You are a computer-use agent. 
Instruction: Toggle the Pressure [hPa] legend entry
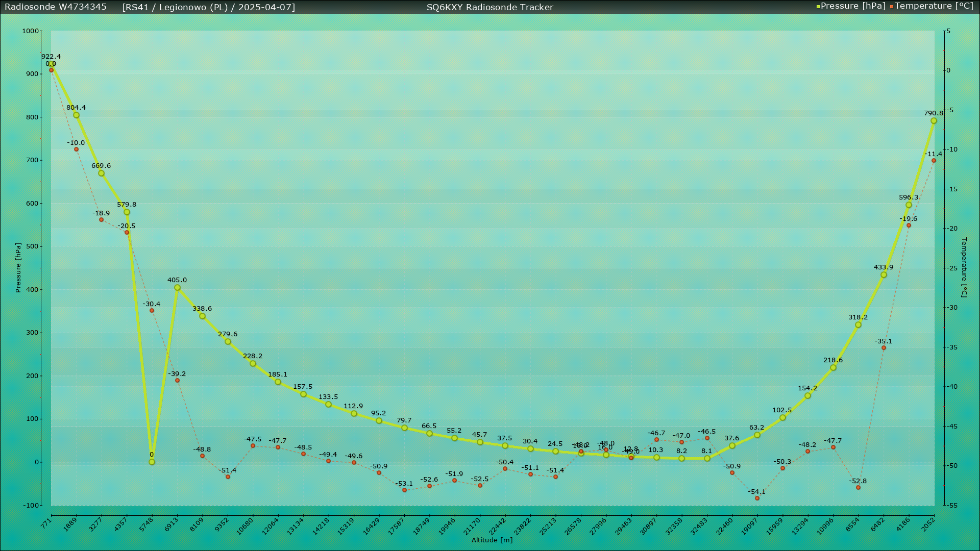coord(852,6)
